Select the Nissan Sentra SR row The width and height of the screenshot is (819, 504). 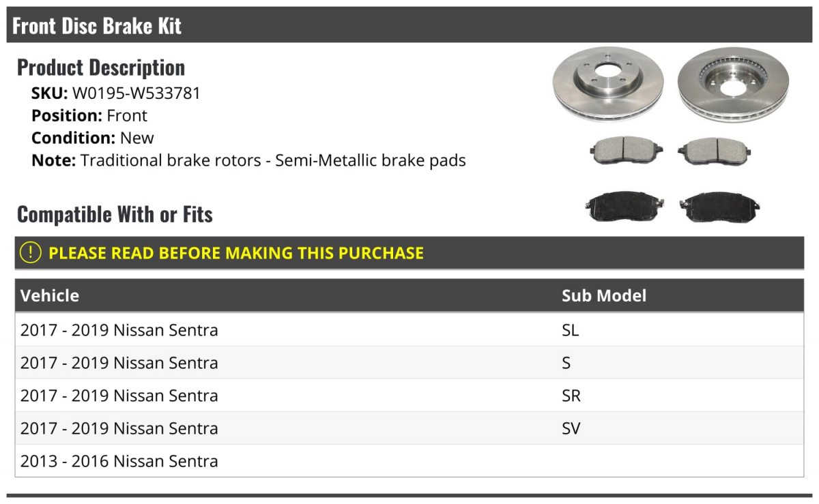pos(409,396)
